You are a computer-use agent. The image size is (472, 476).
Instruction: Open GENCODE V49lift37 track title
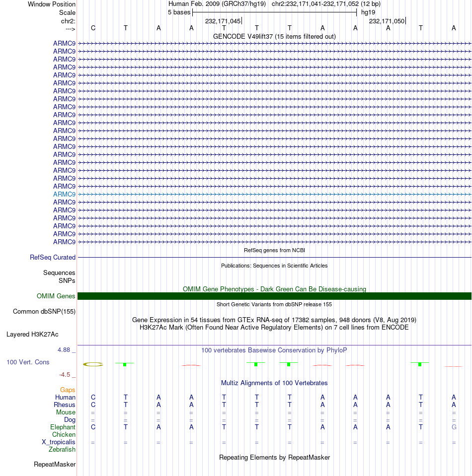[274, 36]
